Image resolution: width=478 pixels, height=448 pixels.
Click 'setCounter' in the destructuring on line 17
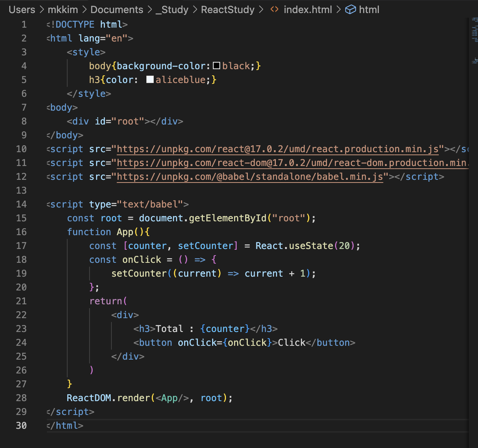[205, 246]
